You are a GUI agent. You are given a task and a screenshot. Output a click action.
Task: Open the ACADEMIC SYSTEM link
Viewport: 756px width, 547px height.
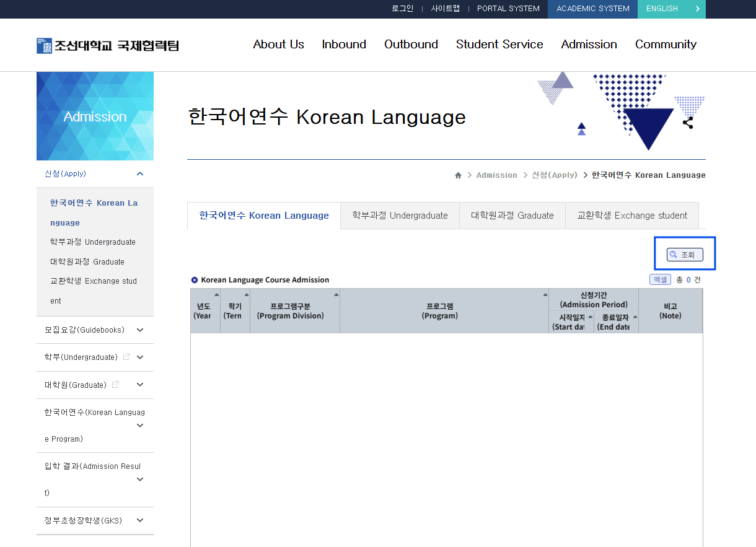pos(592,9)
